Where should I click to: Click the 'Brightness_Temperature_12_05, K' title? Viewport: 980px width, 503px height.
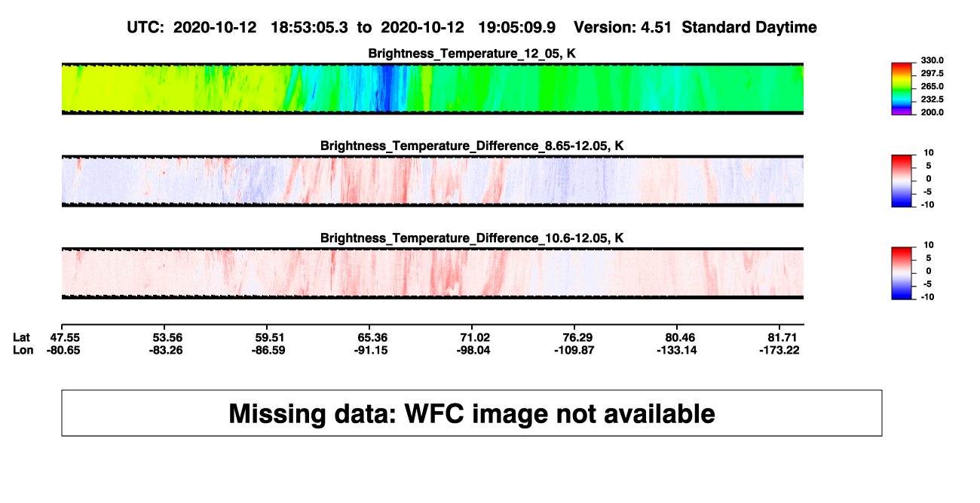[x=472, y=54]
